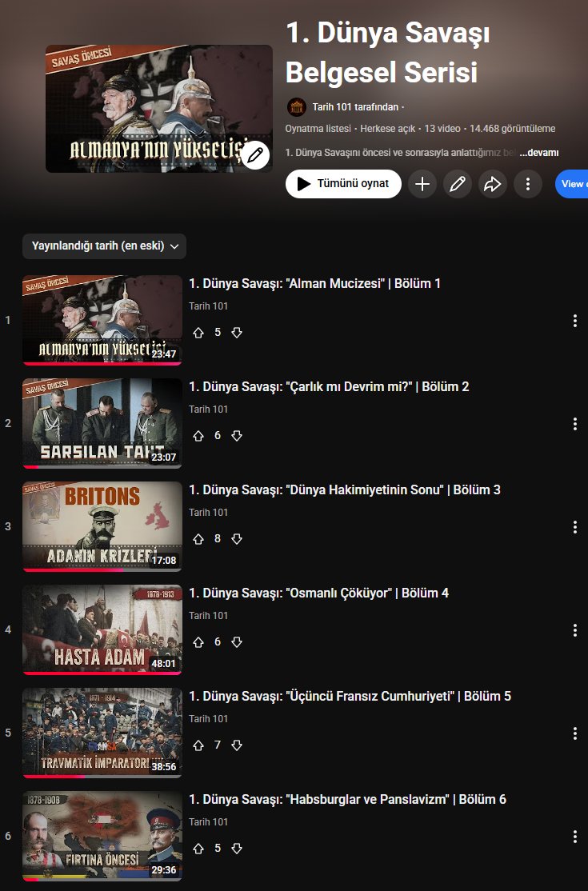Open video title "Habsburglar ve Panslavizm" Bölüm 6
The image size is (588, 891).
pyautogui.click(x=348, y=800)
